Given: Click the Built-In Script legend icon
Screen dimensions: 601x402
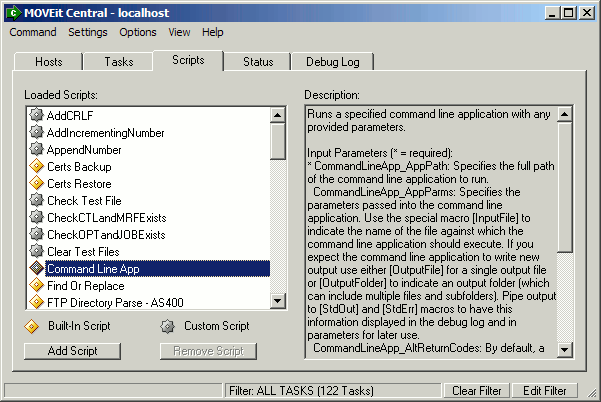Looking at the screenshot, I should pos(31,327).
